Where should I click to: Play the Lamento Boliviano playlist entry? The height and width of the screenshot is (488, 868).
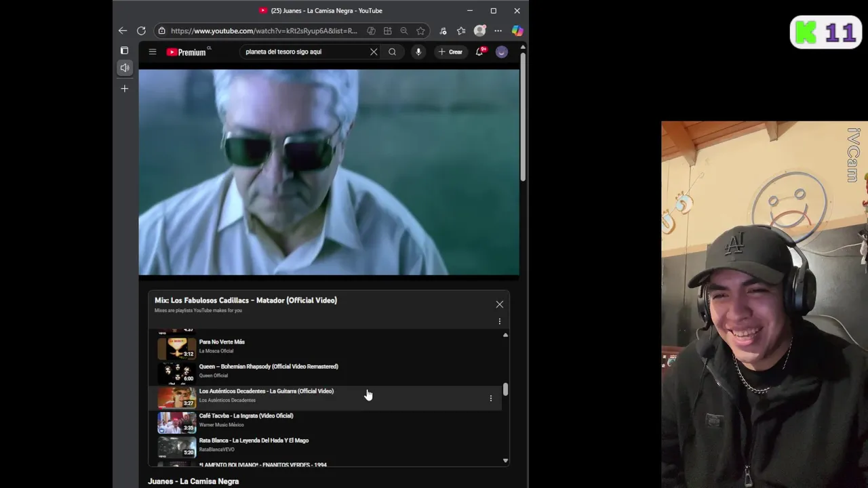[262, 465]
